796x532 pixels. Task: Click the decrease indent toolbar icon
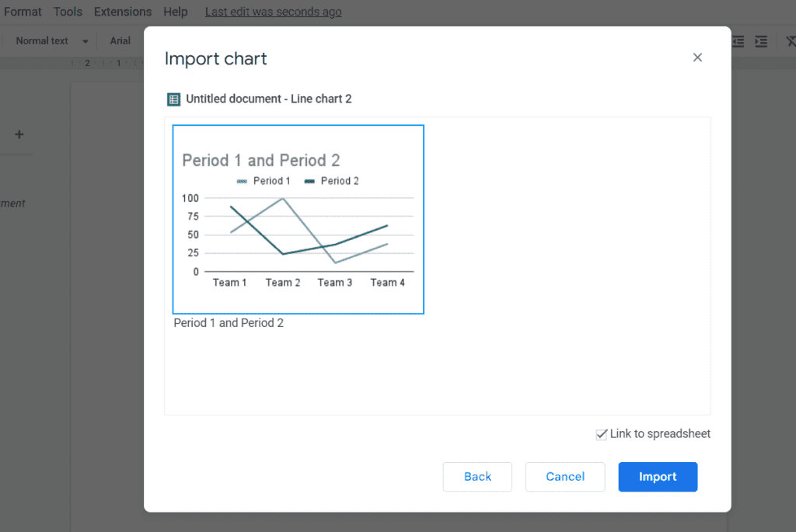[x=738, y=41]
